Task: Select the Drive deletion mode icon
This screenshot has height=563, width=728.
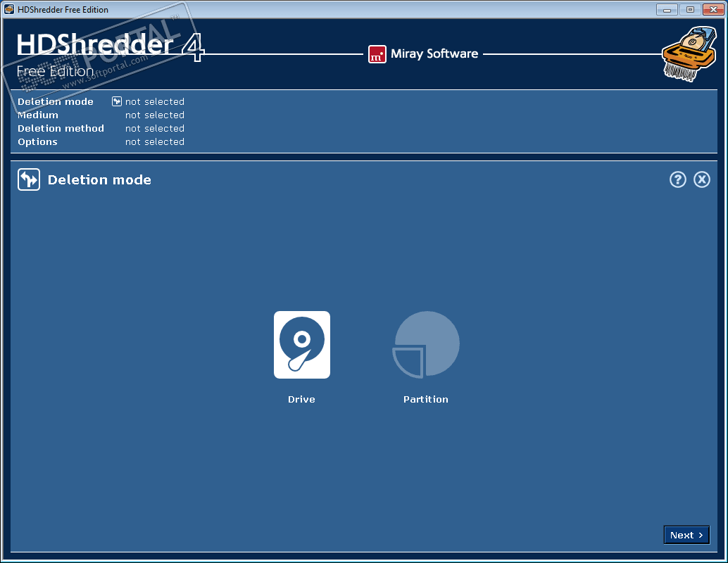Action: coord(302,345)
